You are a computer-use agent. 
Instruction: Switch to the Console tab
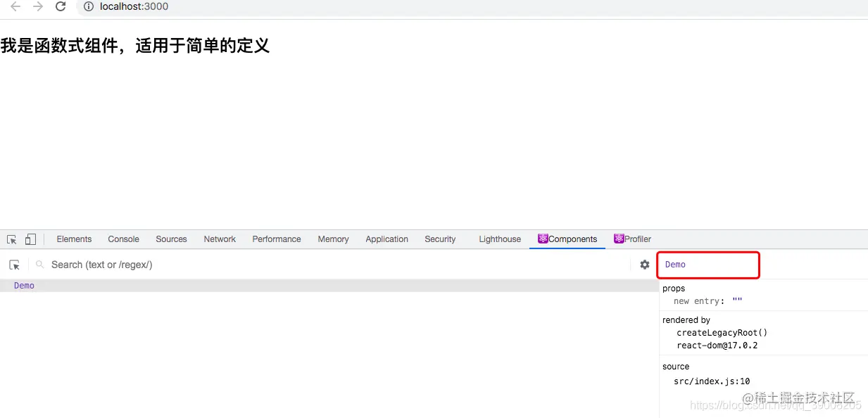coord(123,239)
